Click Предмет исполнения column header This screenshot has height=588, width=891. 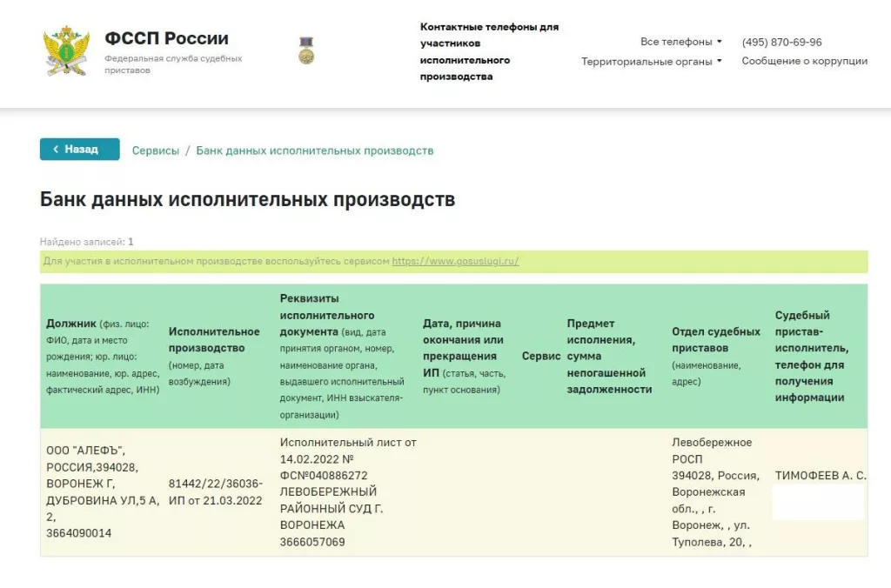click(x=609, y=357)
